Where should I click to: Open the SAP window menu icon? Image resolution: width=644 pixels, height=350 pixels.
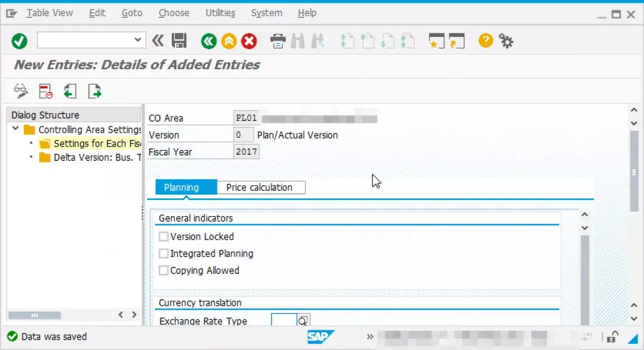point(12,13)
